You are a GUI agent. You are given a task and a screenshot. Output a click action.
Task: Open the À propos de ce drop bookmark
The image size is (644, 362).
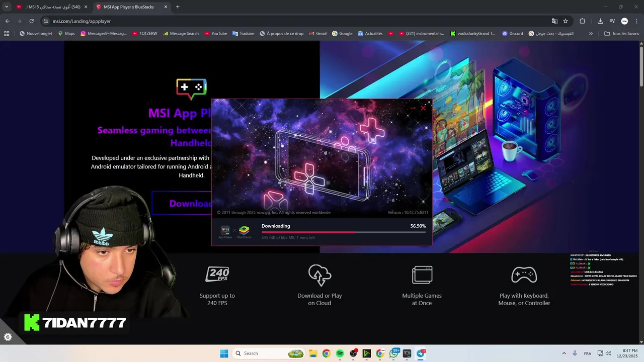[x=282, y=34]
